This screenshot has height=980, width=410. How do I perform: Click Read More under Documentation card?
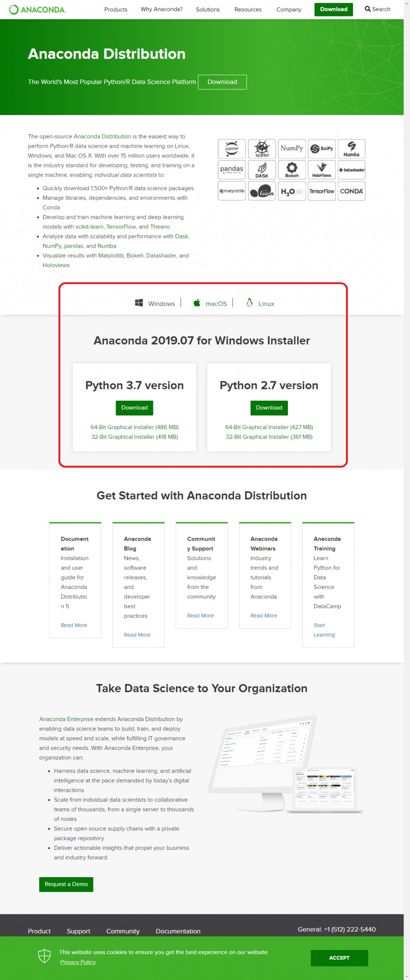74,625
